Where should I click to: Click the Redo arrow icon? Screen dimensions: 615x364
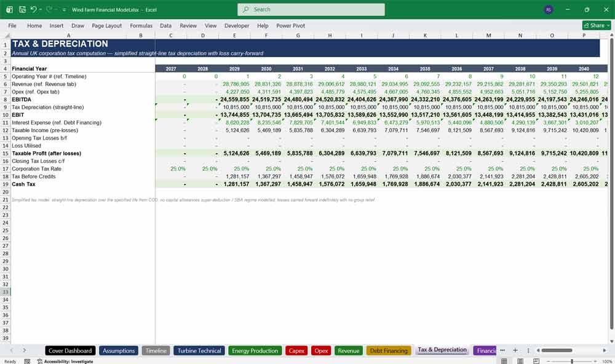[49, 9]
